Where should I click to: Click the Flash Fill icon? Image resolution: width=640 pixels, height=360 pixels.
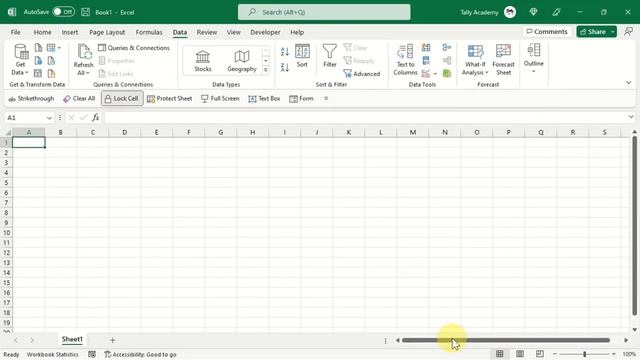pos(426,48)
